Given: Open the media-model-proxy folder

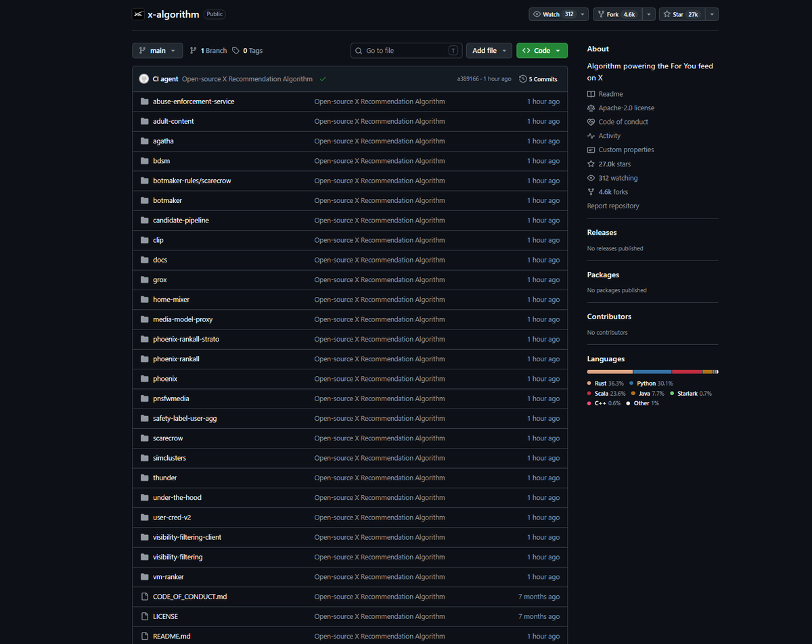Looking at the screenshot, I should coord(183,319).
